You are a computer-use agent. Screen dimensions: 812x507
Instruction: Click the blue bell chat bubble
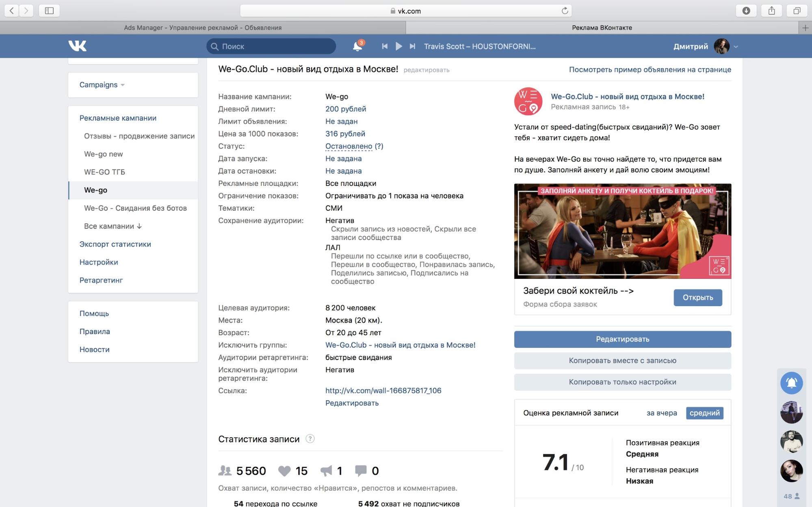point(791,383)
